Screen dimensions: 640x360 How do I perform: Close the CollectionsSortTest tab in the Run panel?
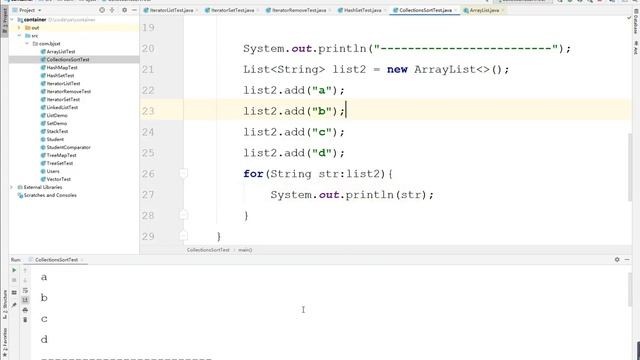(x=82, y=260)
